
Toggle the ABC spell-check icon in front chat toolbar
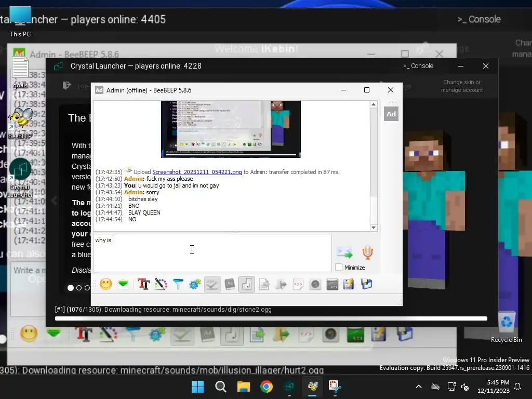tap(212, 284)
